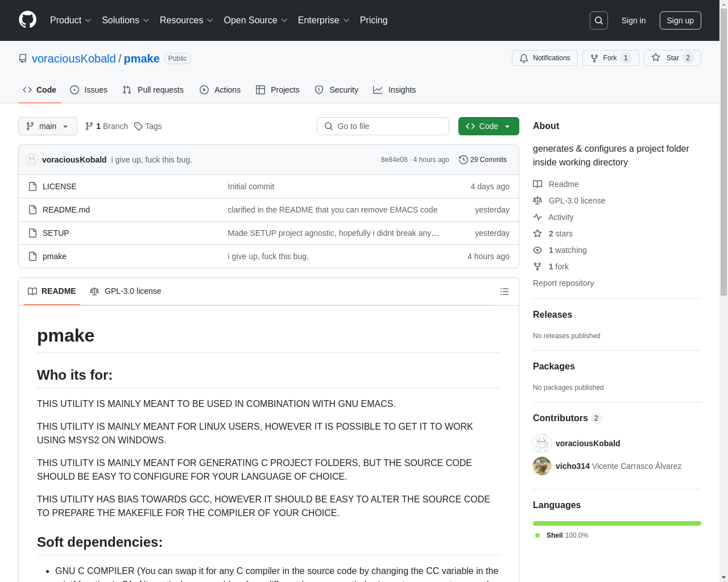View the 1 Branch link
Image resolution: width=728 pixels, height=582 pixels.
coord(106,126)
